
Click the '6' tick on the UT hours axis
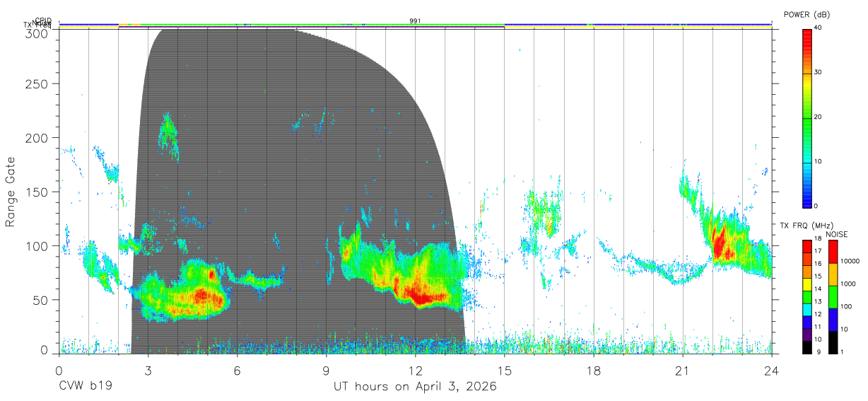(237, 370)
